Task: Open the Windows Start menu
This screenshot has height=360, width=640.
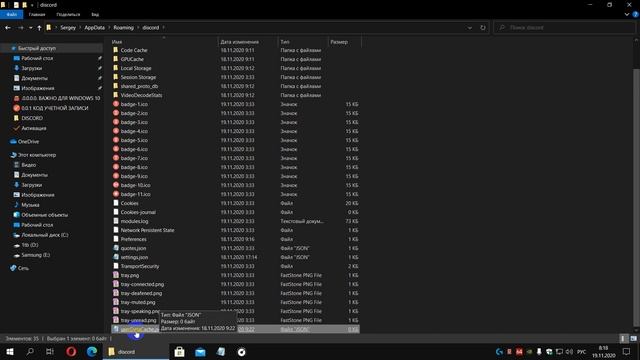Action: point(10,351)
